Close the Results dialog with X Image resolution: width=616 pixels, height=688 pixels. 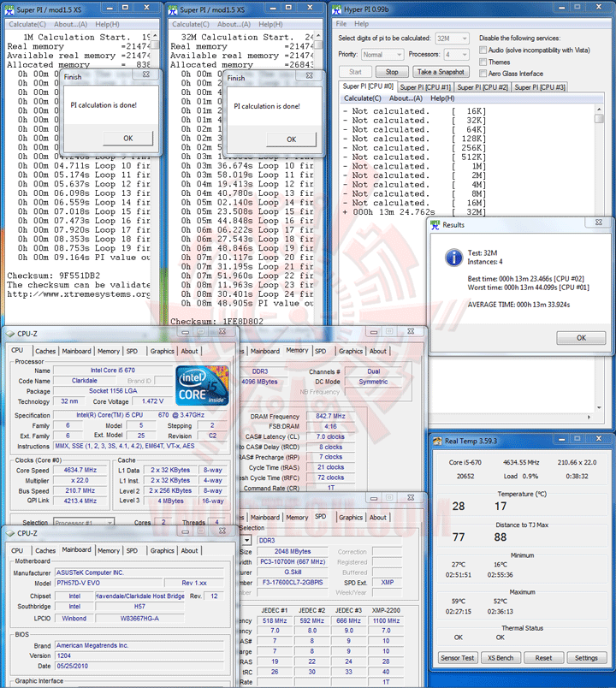click(x=598, y=222)
